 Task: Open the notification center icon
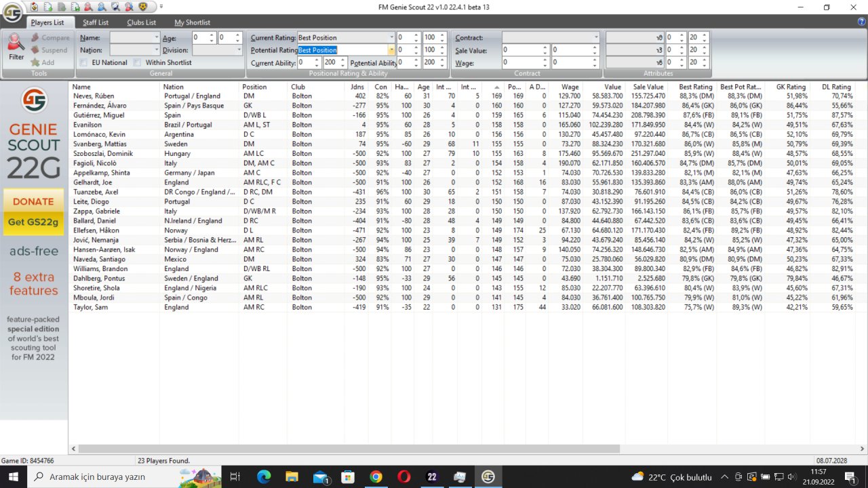(x=850, y=477)
